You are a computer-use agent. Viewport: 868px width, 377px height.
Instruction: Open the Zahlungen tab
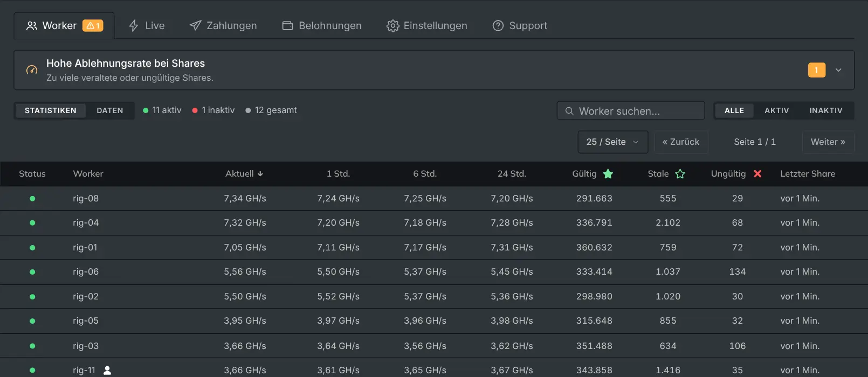[x=223, y=26]
